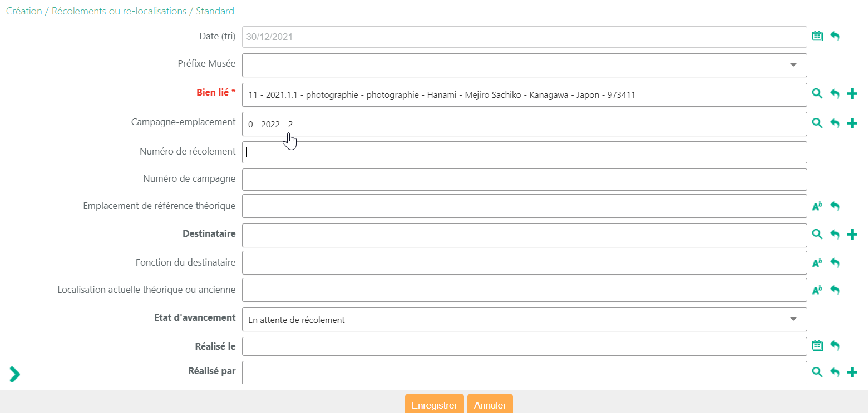The width and height of the screenshot is (868, 413).
Task: Add new Bien lié with plus icon
Action: pyautogui.click(x=852, y=94)
